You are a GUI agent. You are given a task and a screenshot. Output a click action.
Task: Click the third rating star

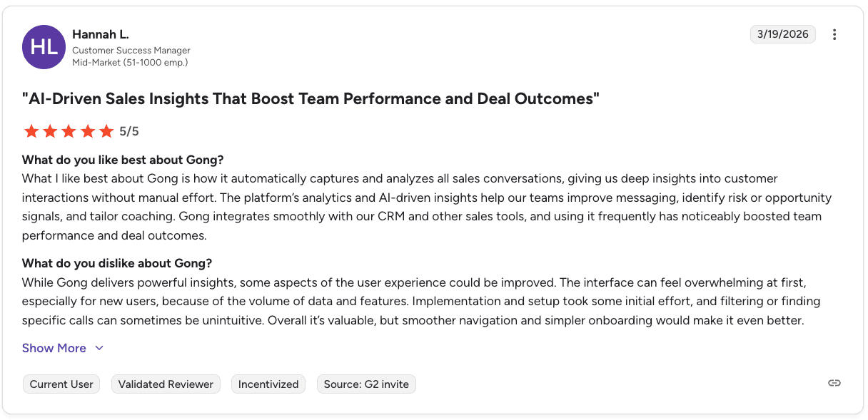(x=69, y=131)
